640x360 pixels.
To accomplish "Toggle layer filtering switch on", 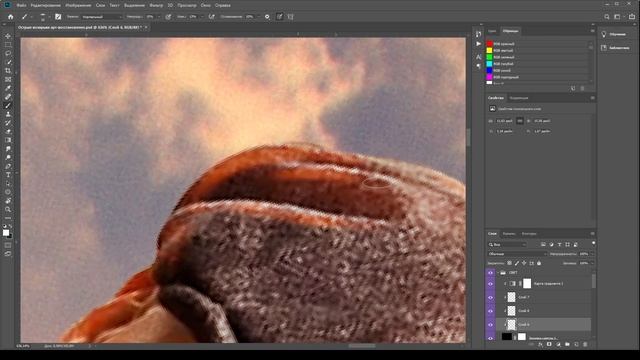I will 593,244.
